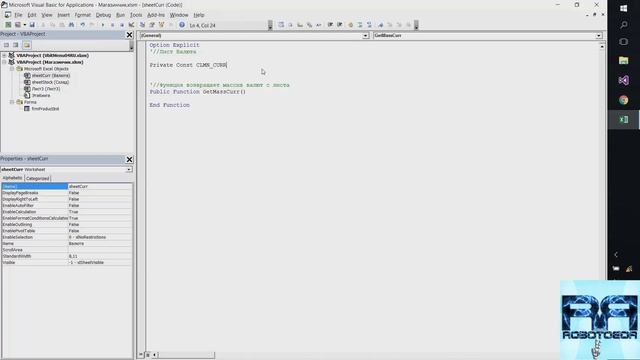640x360 pixels.
Task: Switch to Excel from the taskbar
Action: click(623, 120)
